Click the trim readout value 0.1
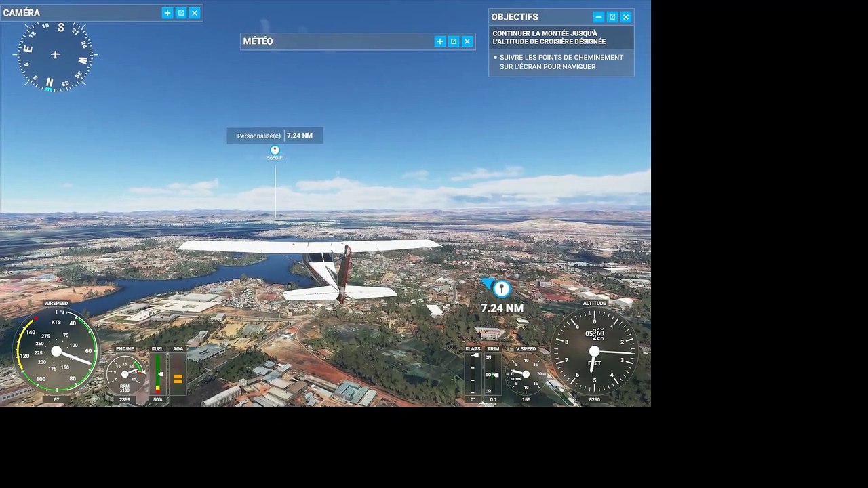Viewport: 868px width, 488px height. (x=493, y=400)
